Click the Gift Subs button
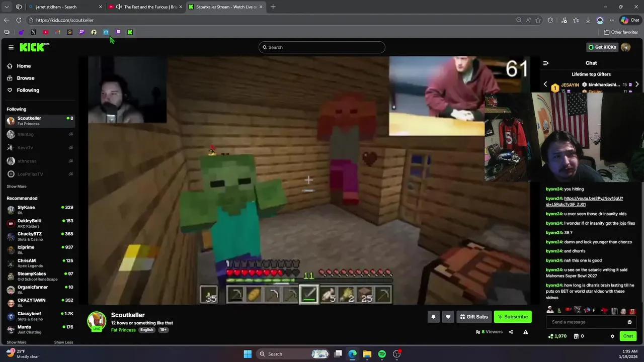 coord(474,317)
